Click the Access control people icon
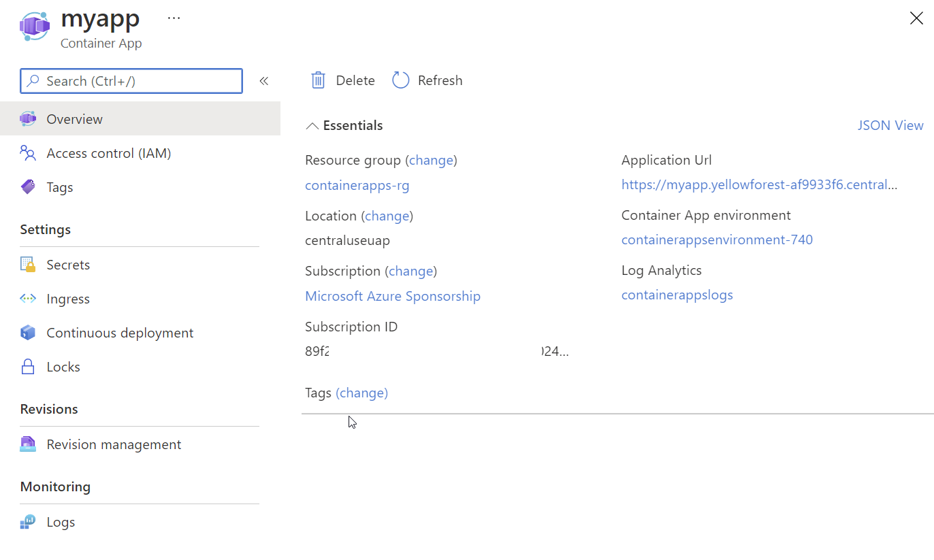934x560 pixels. click(28, 153)
